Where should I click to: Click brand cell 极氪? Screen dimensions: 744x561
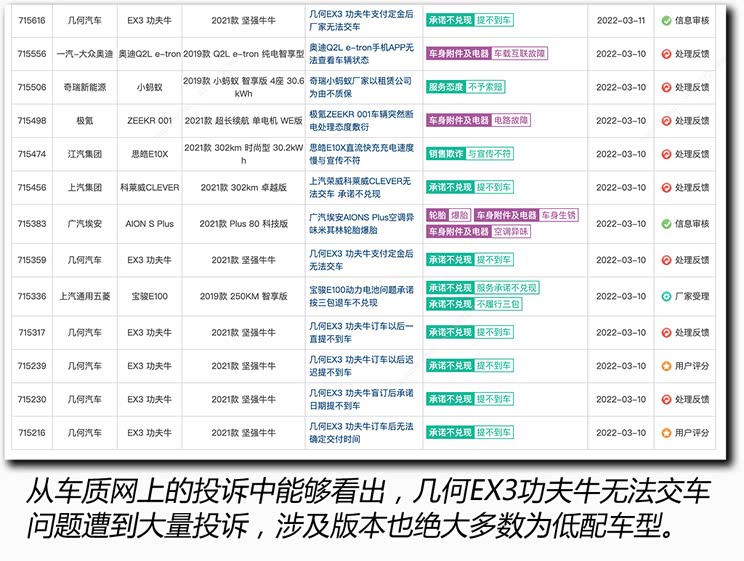pos(85,121)
